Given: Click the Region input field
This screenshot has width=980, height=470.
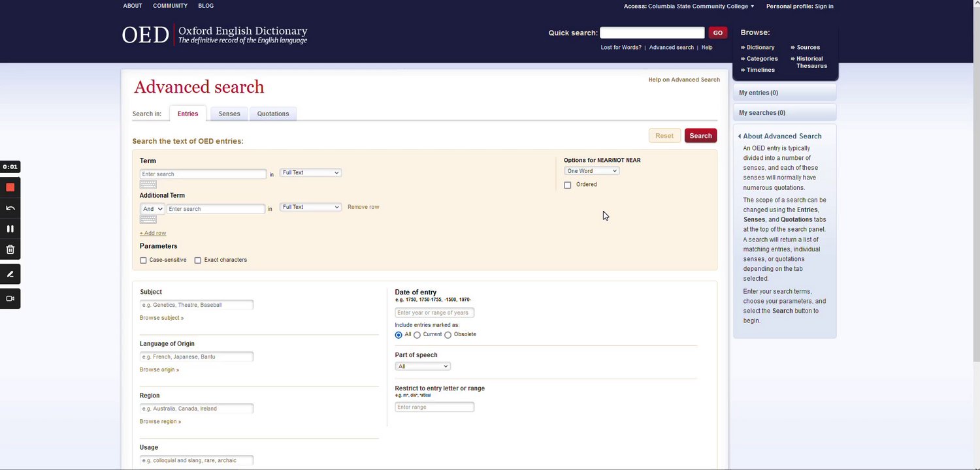Looking at the screenshot, I should click(x=197, y=409).
